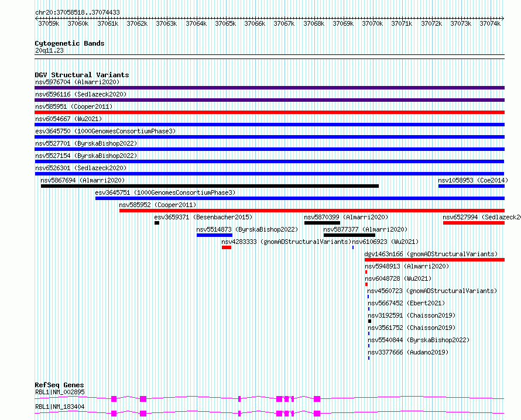Click nsv4560723 (gnomADStructuralVariants) label
The image size is (521, 420).
(432, 291)
